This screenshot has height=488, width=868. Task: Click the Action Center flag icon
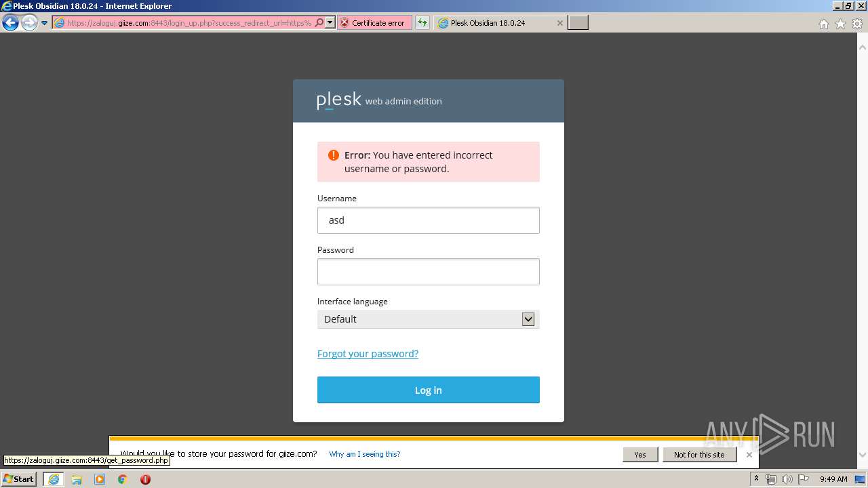[803, 479]
